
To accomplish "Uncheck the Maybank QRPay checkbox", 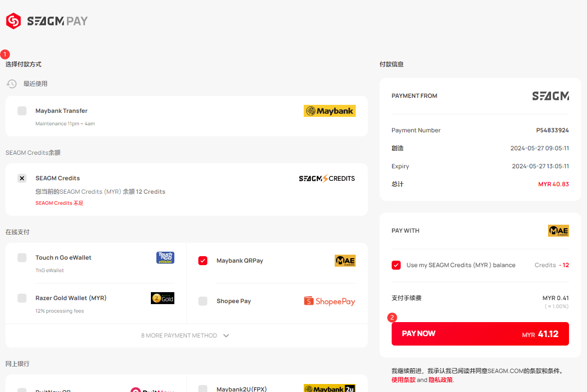I will (x=203, y=261).
